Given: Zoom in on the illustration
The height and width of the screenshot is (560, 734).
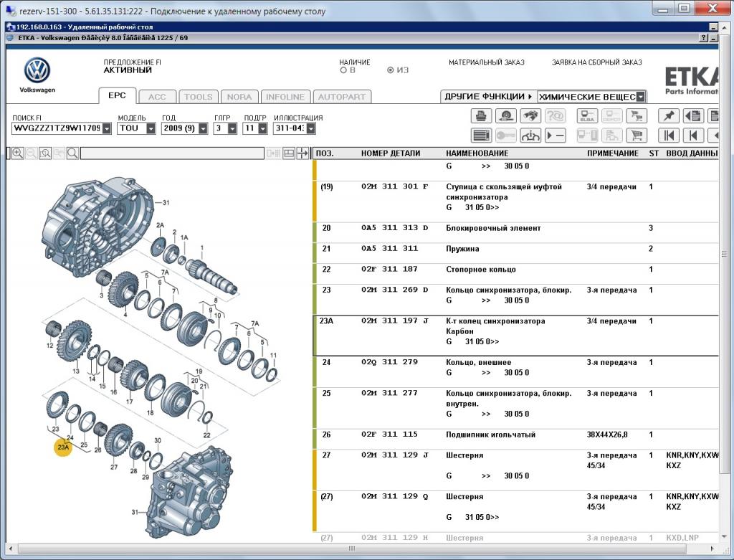Looking at the screenshot, I should [x=18, y=153].
